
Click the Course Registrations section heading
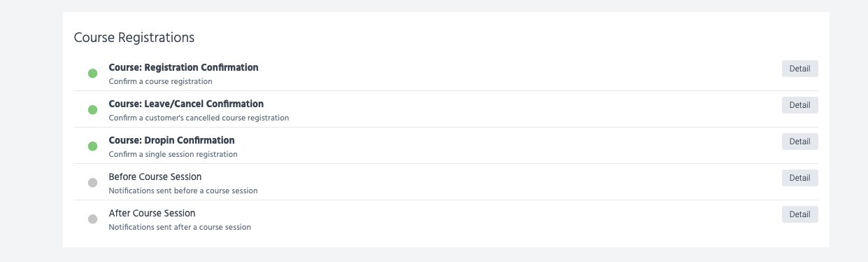[134, 37]
